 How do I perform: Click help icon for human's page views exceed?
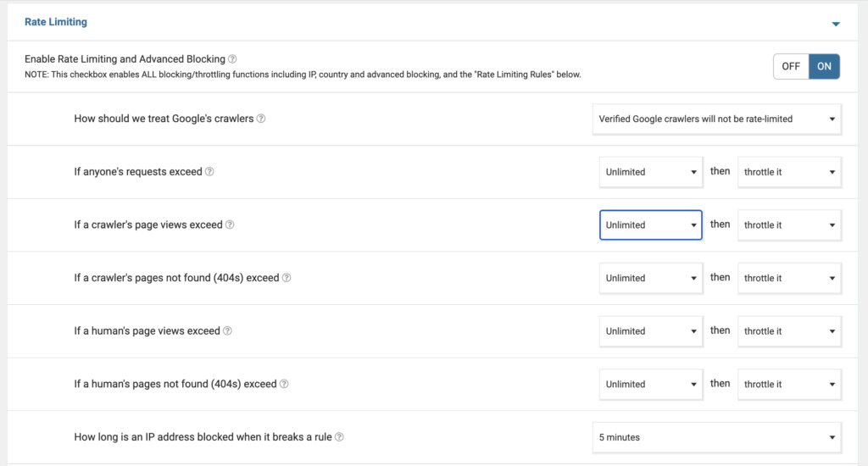[227, 331]
